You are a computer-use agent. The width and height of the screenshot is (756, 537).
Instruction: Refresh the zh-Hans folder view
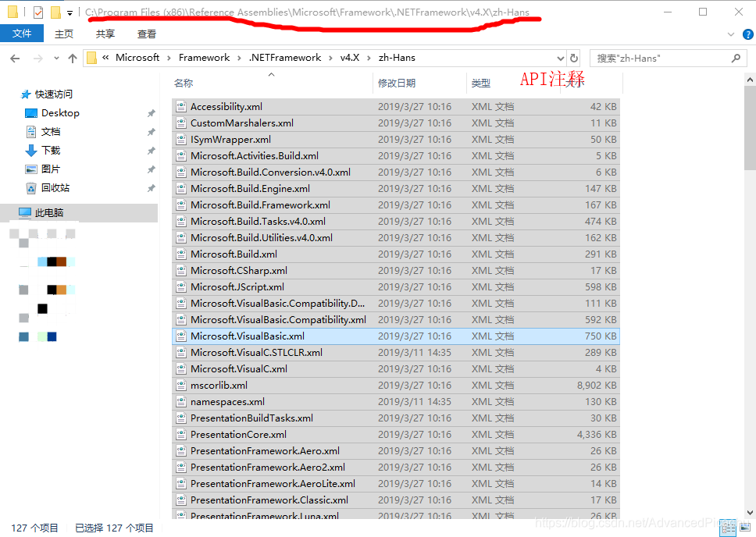tap(574, 58)
